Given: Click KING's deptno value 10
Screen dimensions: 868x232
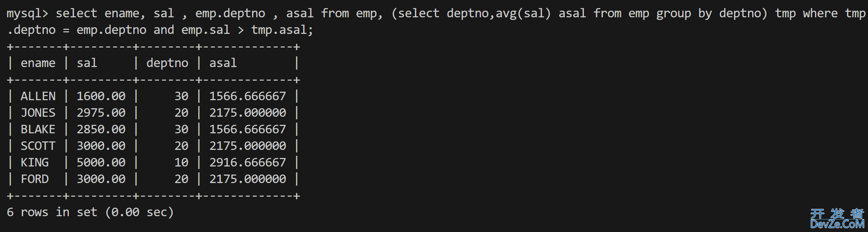Looking at the screenshot, I should (181, 162).
